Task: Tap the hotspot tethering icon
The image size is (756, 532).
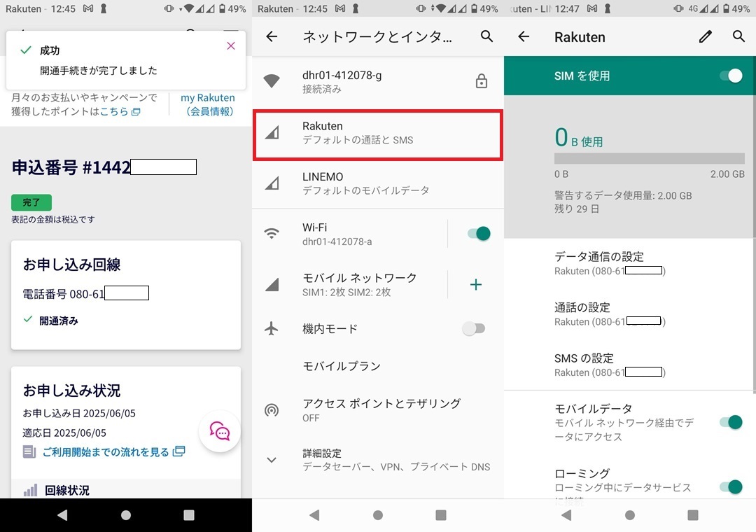Action: click(x=272, y=410)
